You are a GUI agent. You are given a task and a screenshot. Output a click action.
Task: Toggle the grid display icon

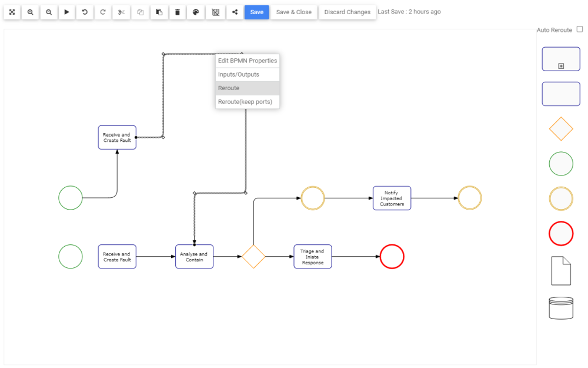[216, 12]
